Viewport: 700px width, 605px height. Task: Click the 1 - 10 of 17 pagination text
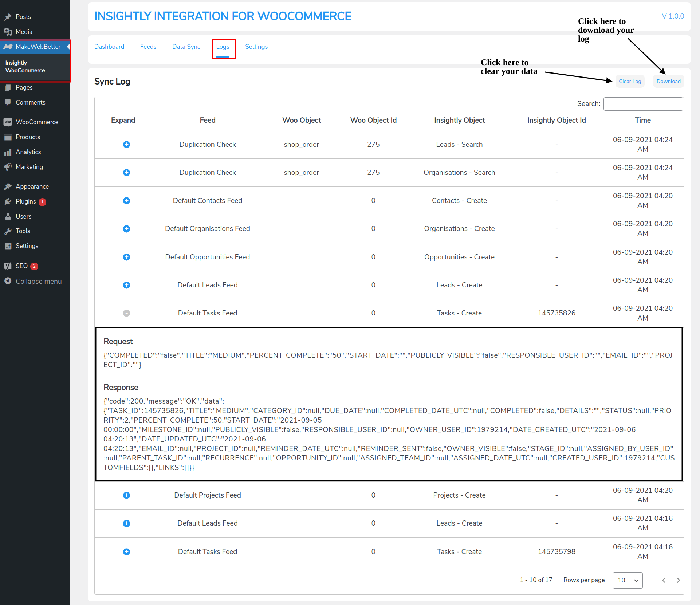536,580
